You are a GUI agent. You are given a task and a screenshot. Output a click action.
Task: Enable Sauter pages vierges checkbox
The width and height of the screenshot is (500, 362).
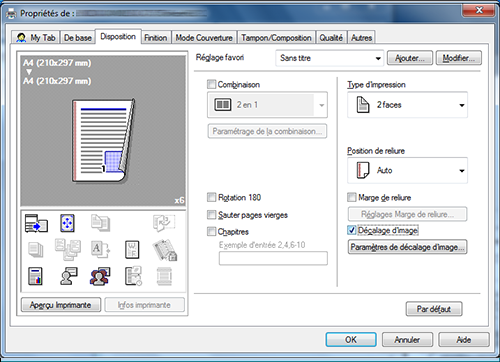tap(211, 215)
